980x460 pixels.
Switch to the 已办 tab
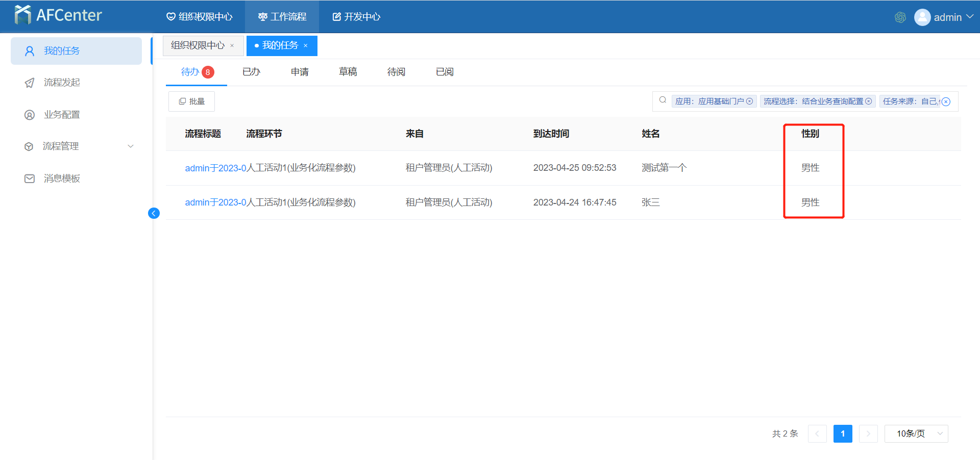click(x=251, y=72)
